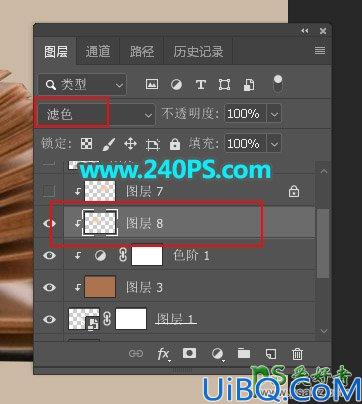Toggle mask link on 色阶 1

(123, 256)
